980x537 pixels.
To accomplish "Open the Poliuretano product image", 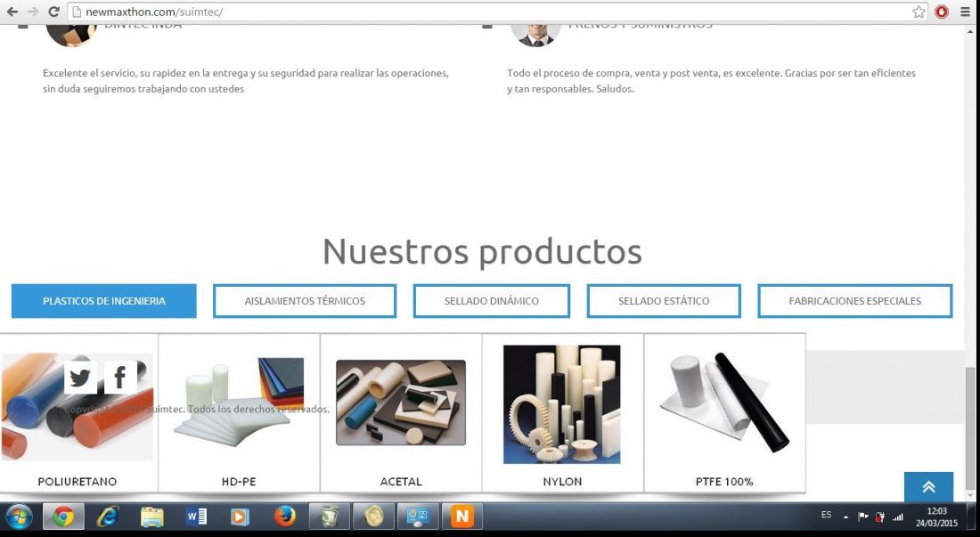I will click(77, 407).
